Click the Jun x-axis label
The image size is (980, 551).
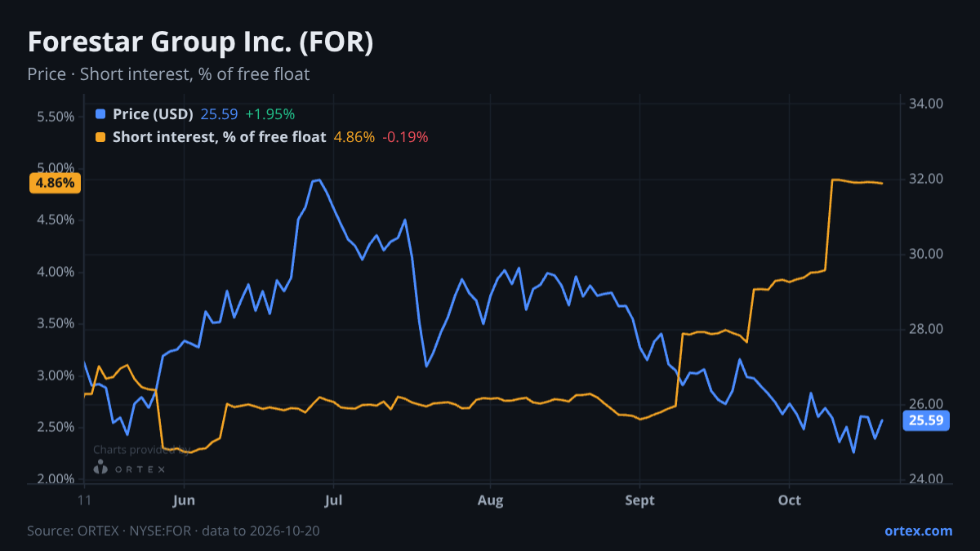[x=185, y=500]
